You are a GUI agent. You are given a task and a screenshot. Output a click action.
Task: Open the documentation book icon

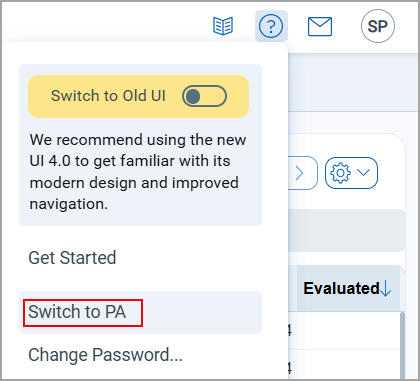coord(223,26)
